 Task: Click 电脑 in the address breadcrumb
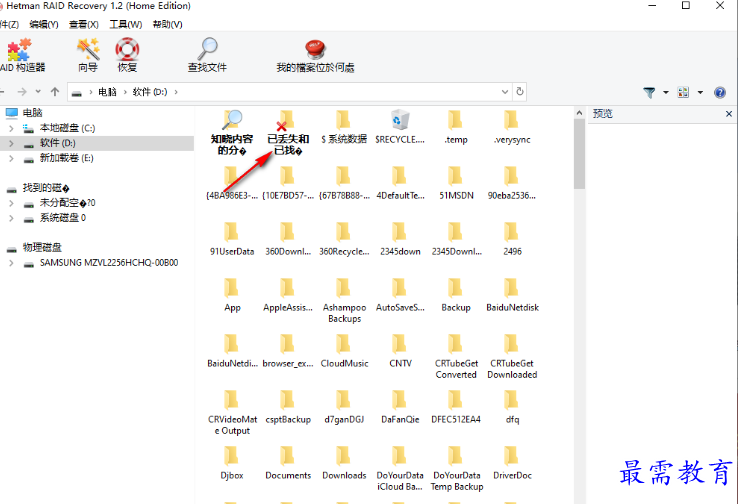point(107,92)
